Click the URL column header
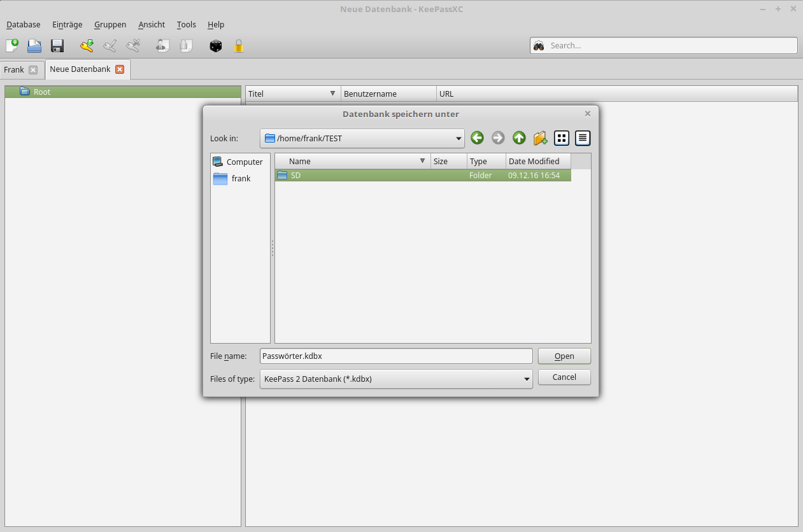 coord(616,94)
